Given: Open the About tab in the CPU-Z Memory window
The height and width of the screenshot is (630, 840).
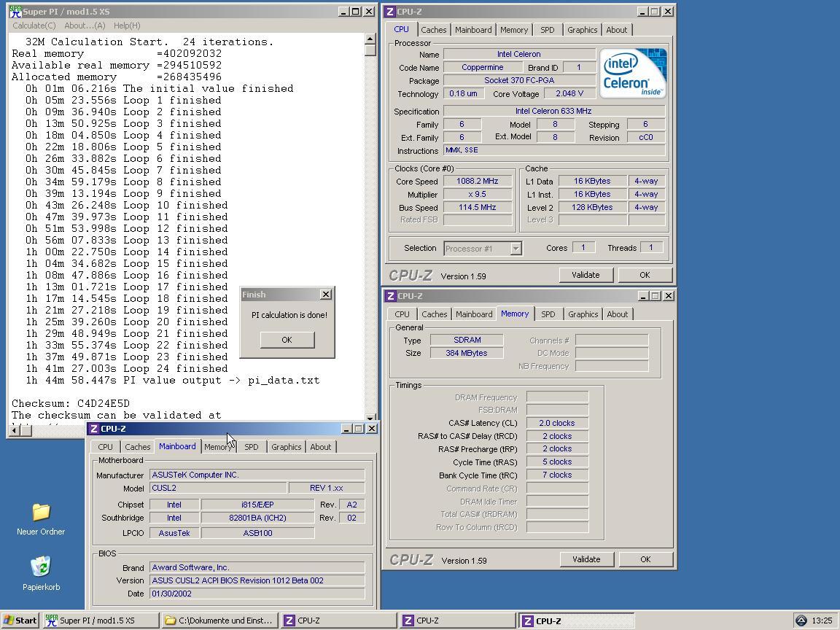Looking at the screenshot, I should click(x=617, y=314).
